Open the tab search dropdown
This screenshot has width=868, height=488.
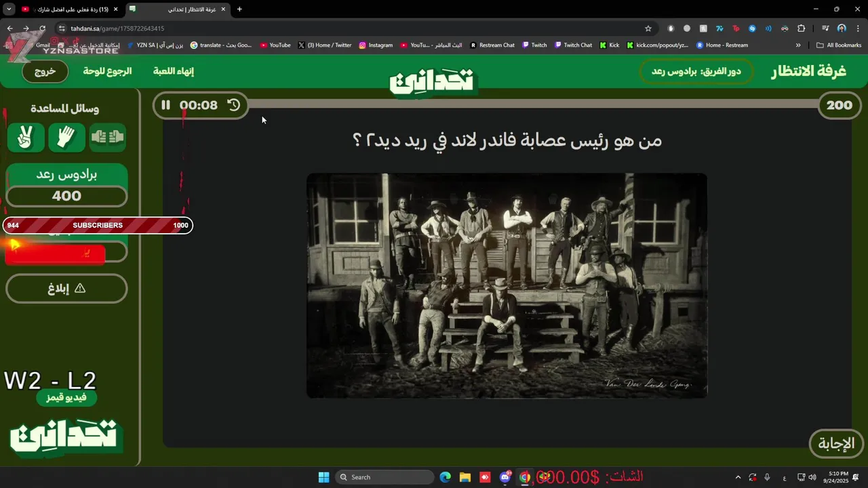9,9
